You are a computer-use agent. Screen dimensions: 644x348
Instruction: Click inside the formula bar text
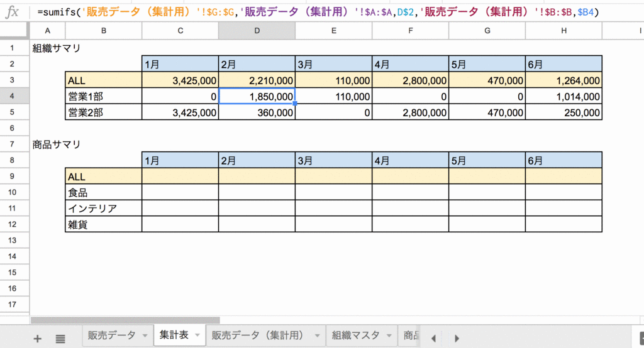click(x=318, y=12)
